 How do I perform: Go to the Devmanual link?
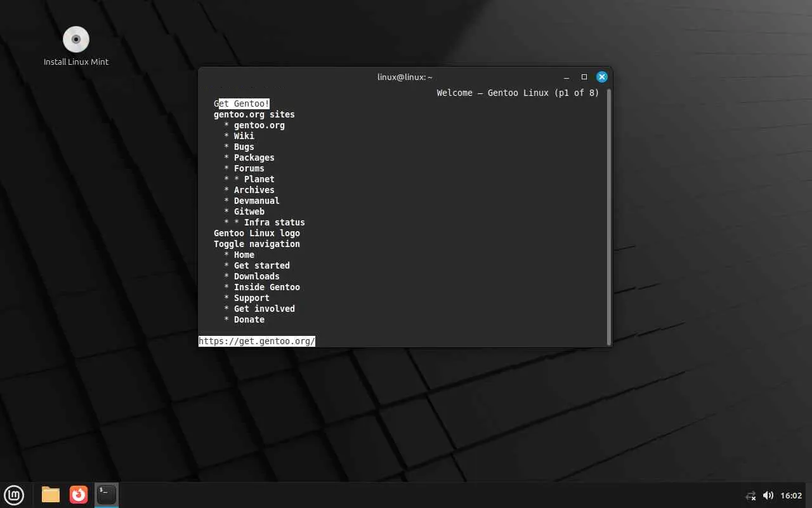[257, 201]
